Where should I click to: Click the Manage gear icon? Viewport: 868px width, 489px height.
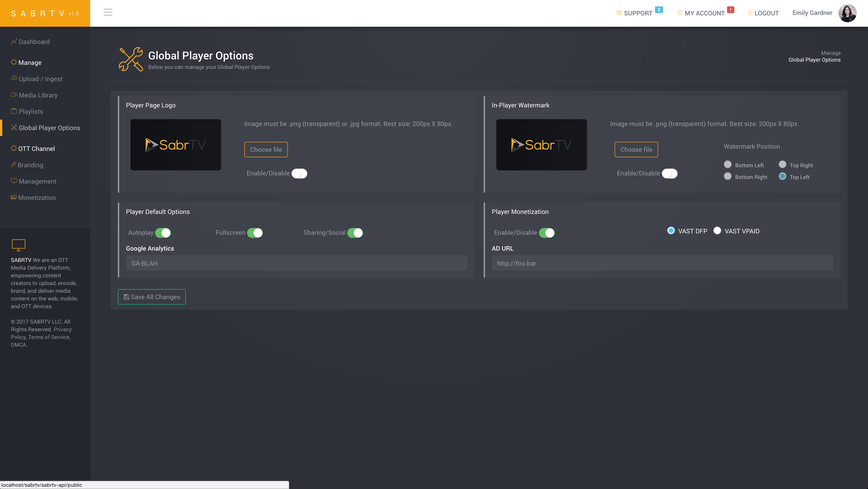[x=14, y=62]
